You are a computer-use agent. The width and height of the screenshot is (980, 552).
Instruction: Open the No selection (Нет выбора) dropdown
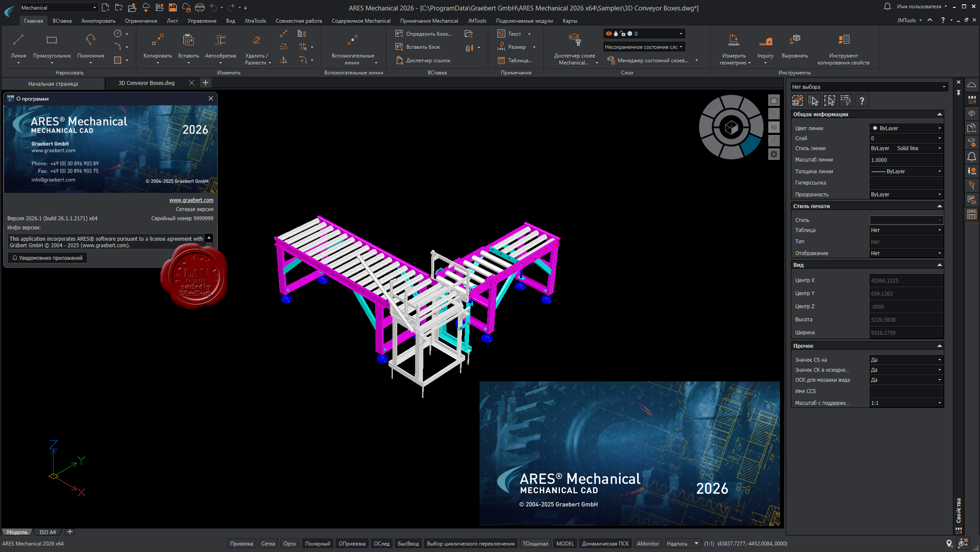pyautogui.click(x=868, y=87)
